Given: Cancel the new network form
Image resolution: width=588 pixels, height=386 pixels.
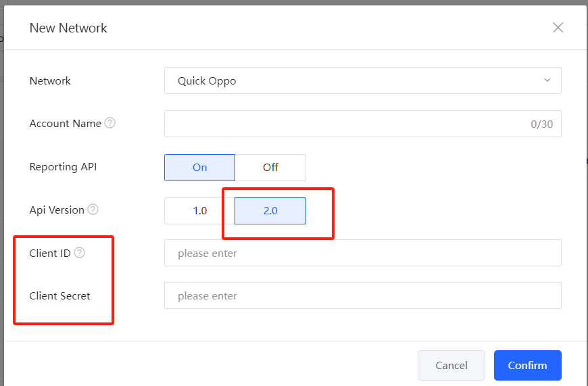Looking at the screenshot, I should pos(451,365).
